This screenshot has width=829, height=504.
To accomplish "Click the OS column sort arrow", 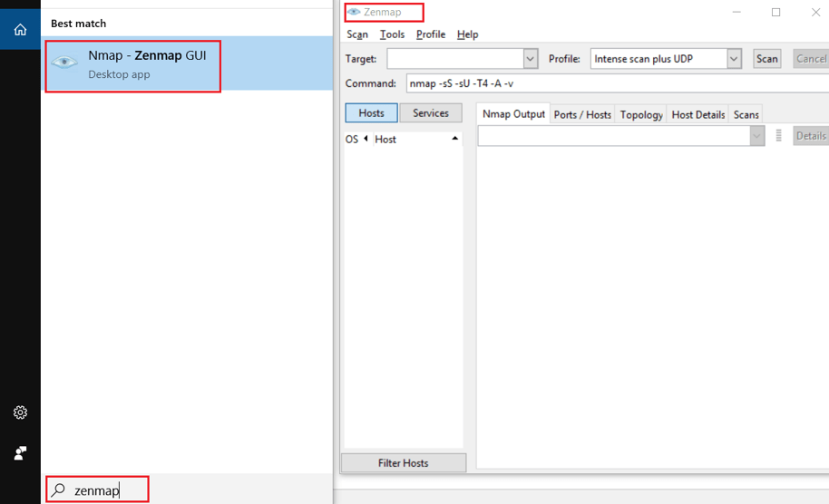I will pos(366,139).
